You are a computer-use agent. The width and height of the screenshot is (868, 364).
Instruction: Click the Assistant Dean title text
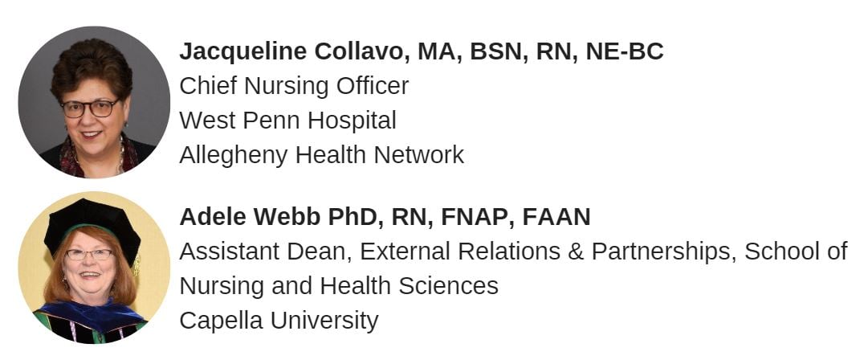[x=265, y=252]
